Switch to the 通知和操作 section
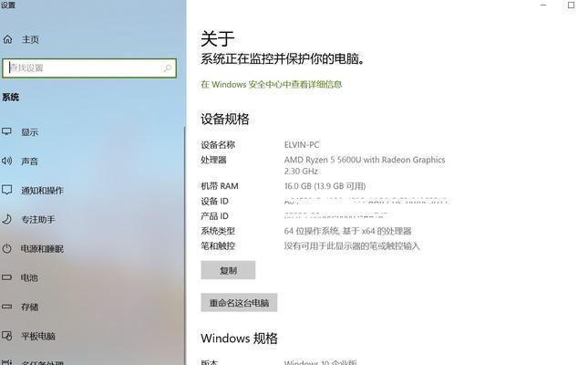This screenshot has width=588, height=365. coord(42,191)
